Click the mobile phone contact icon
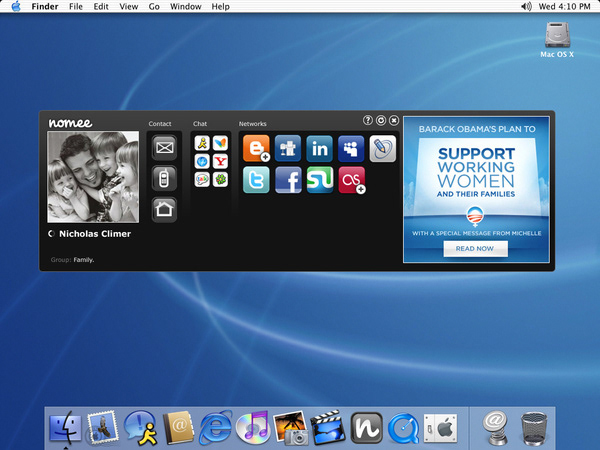Viewport: 600px width, 450px height. (x=165, y=179)
